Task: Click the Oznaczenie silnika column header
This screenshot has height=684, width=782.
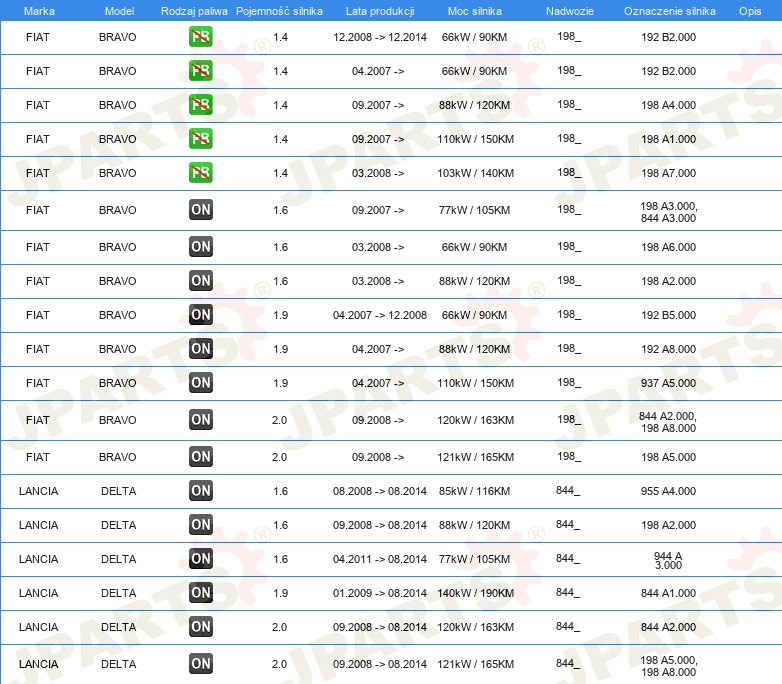Action: 670,11
